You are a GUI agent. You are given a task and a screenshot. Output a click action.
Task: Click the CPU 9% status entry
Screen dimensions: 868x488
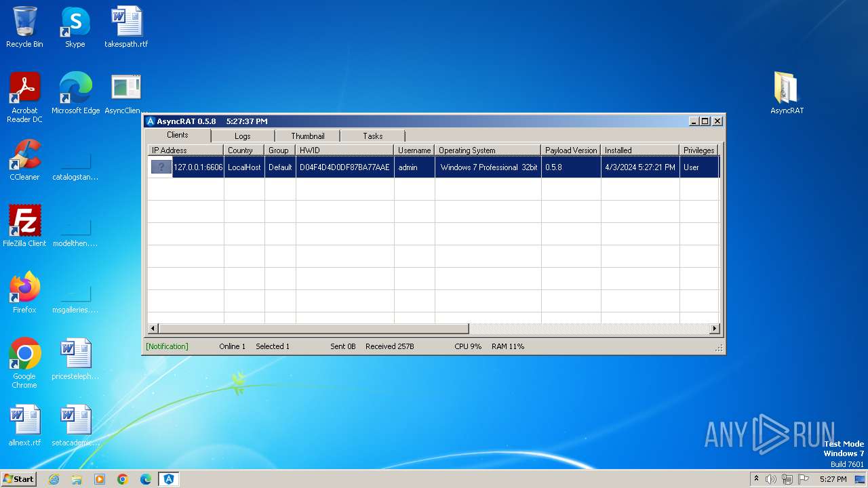coord(468,346)
